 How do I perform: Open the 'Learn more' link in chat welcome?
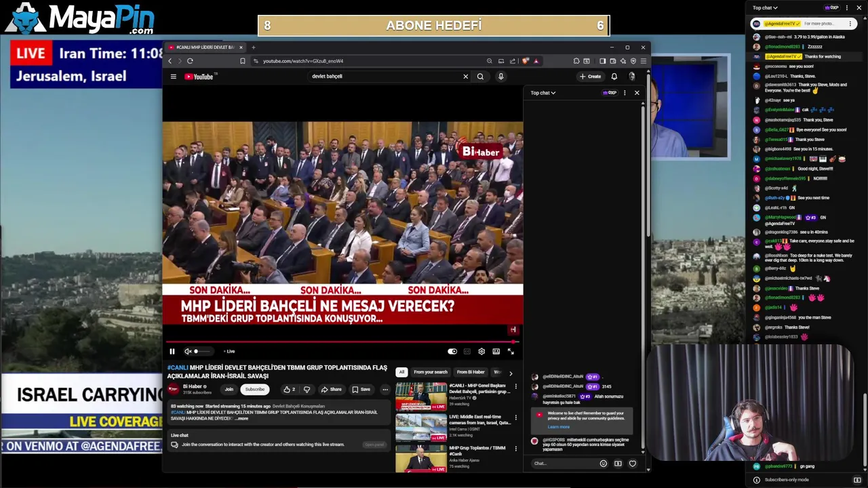click(x=558, y=427)
